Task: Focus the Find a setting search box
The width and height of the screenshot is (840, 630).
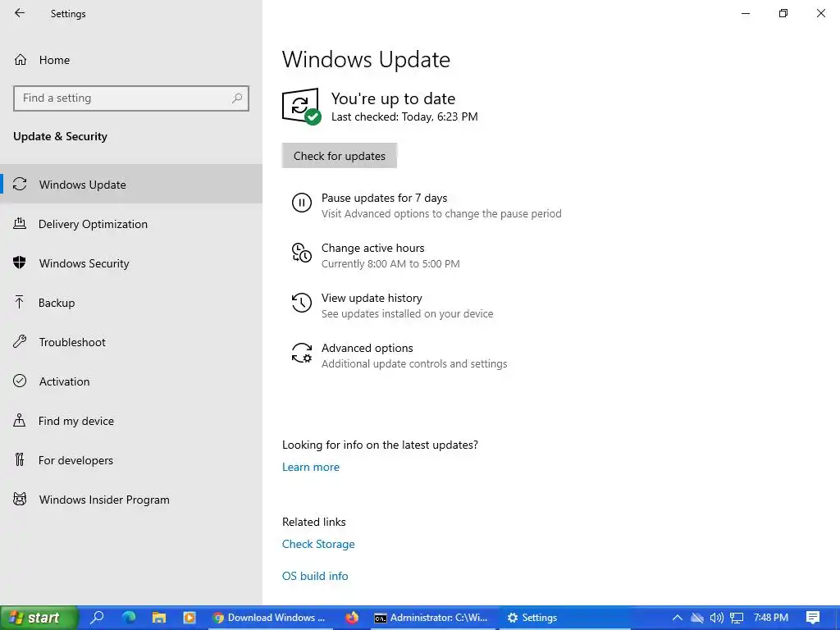Action: [x=131, y=98]
